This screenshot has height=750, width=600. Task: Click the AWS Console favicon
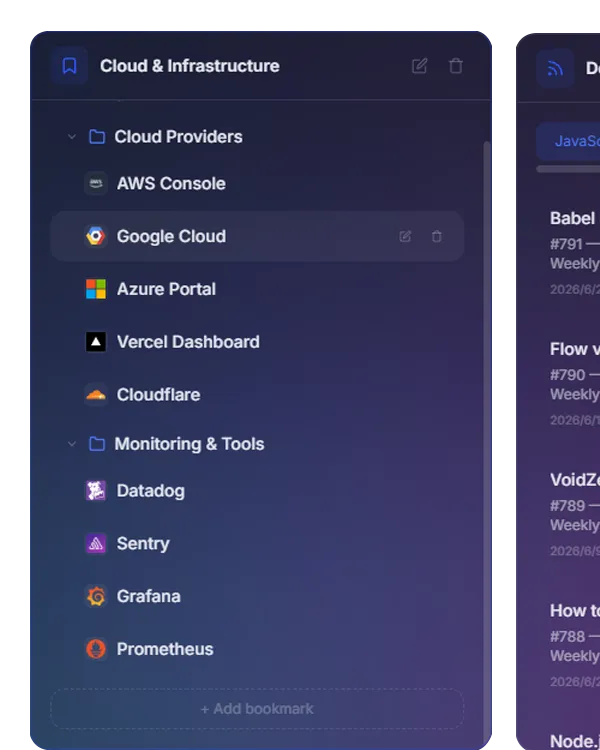tap(96, 184)
